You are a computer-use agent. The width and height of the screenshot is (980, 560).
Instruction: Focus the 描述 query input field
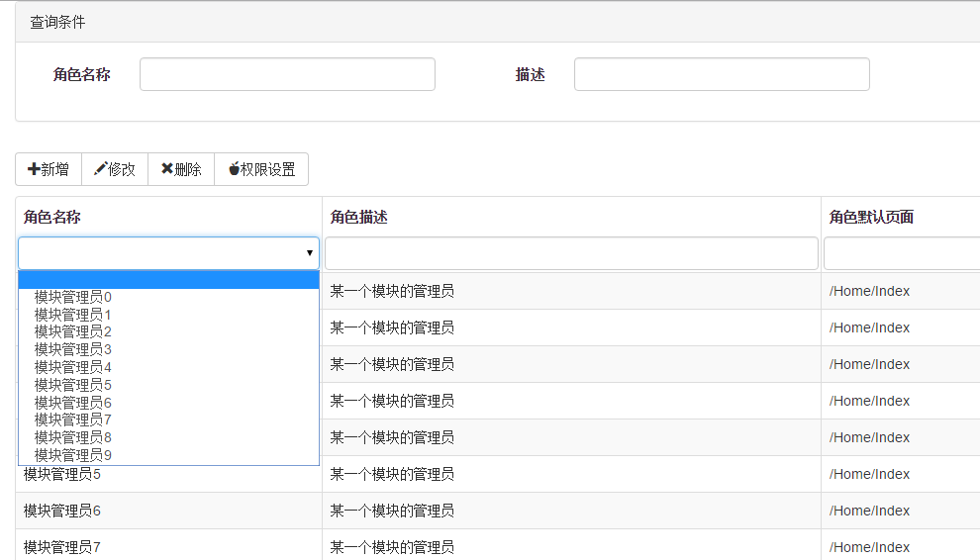[x=722, y=74]
